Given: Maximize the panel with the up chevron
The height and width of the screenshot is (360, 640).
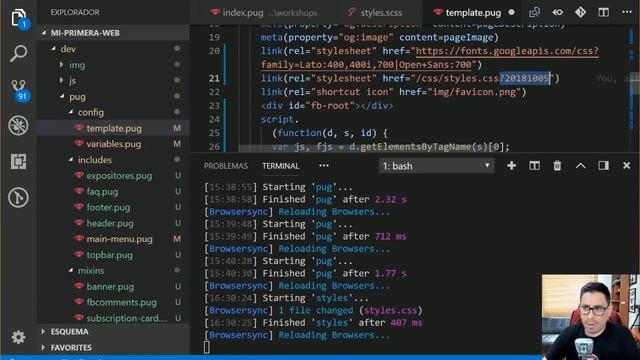Looking at the screenshot, I should pyautogui.click(x=580, y=166).
